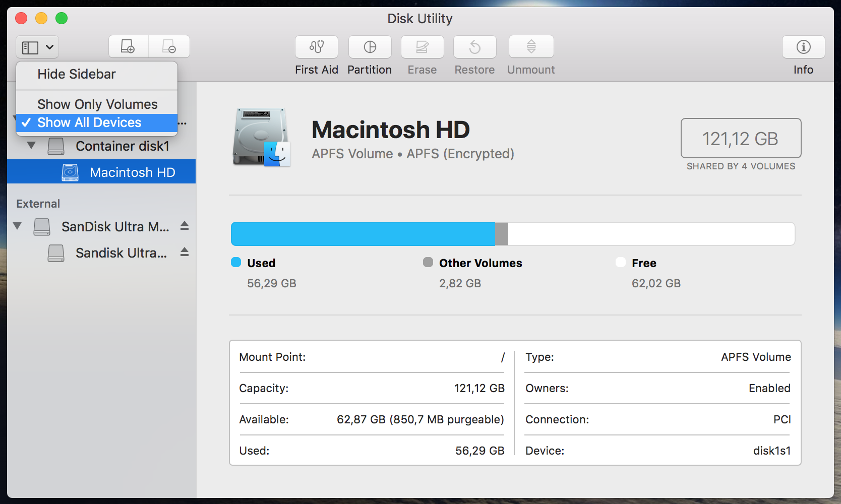Screen dimensions: 841x504
Task: Click the Owners Enabled value
Action: pos(769,388)
